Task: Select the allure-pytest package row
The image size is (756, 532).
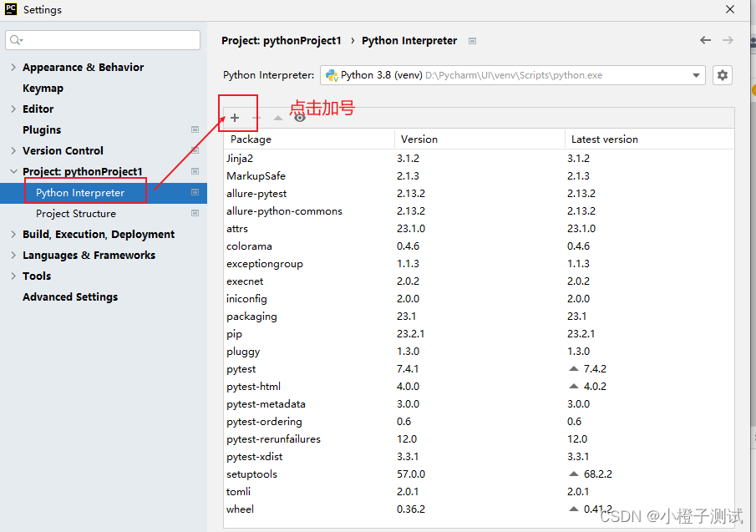Action: [x=479, y=193]
